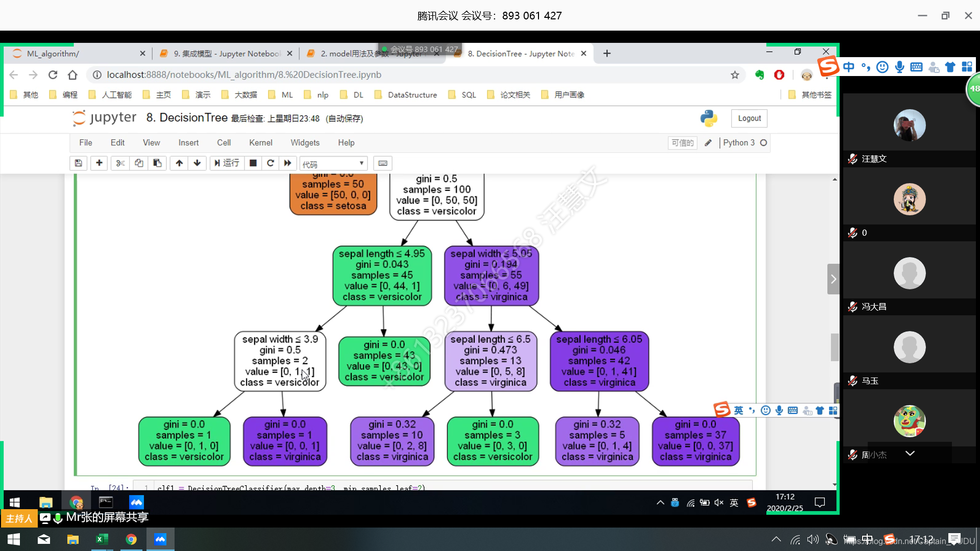Close the ML_algorithm/ browser tab

tap(142, 54)
